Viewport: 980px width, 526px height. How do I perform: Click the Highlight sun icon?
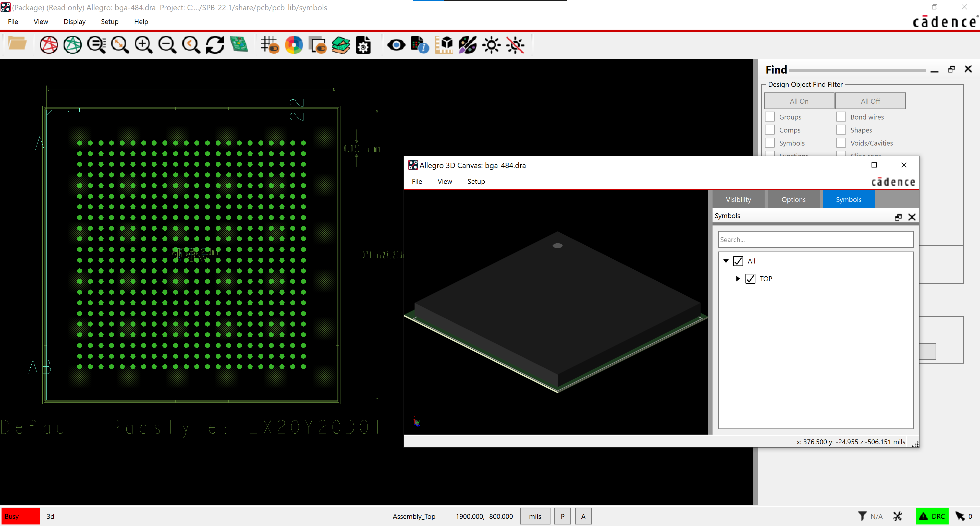(x=492, y=45)
